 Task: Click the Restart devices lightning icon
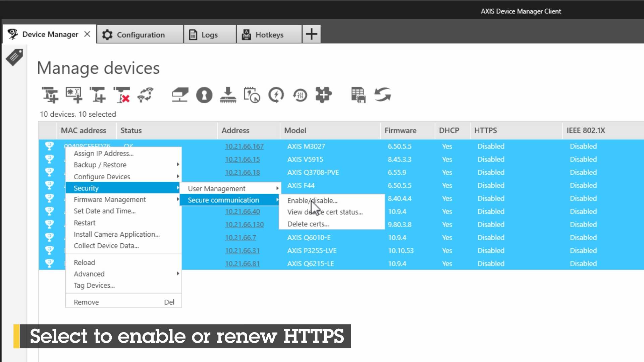pos(276,95)
